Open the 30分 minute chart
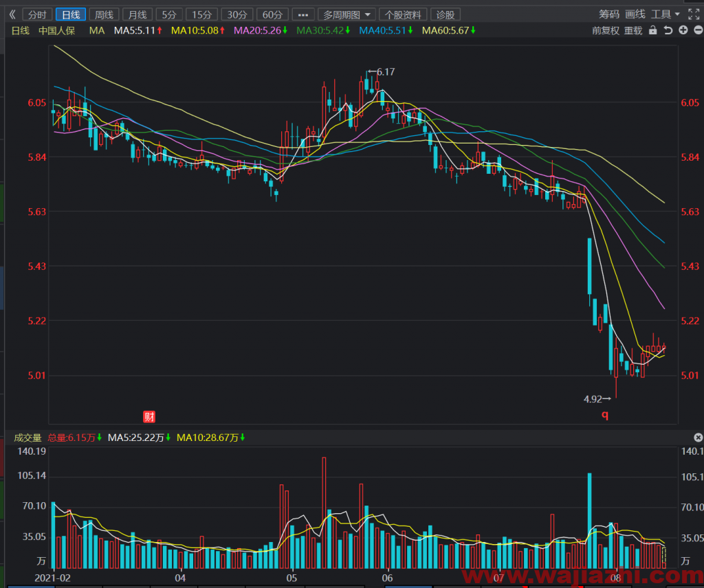 237,15
